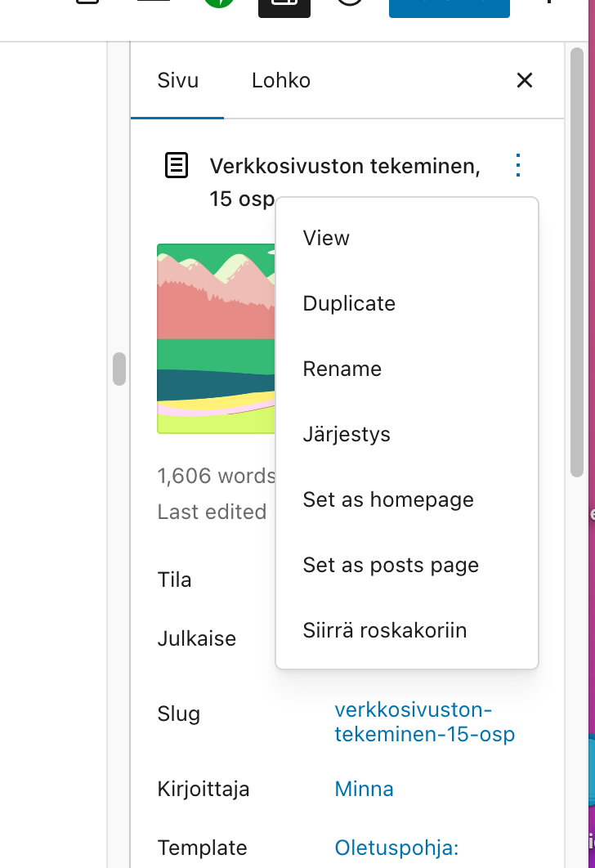Close the settings sidebar with the X

click(525, 80)
